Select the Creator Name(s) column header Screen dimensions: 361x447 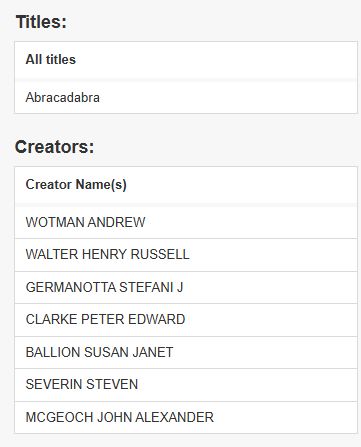[x=186, y=185]
